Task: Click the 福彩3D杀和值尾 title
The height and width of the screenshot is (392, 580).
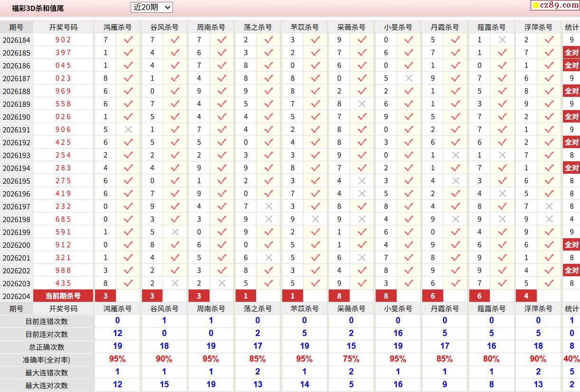Action: coord(38,8)
